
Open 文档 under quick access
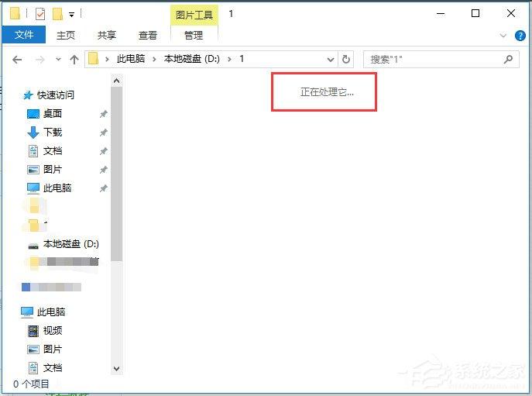[x=53, y=151]
